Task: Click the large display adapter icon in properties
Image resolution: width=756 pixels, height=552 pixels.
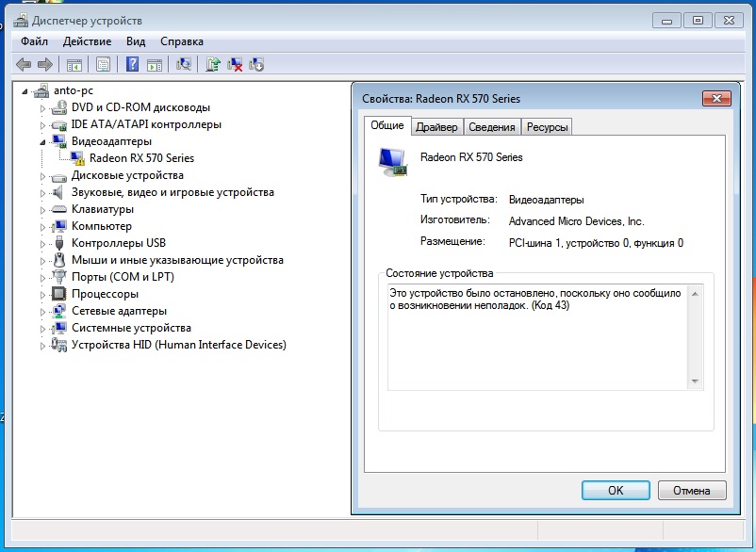Action: pyautogui.click(x=393, y=162)
